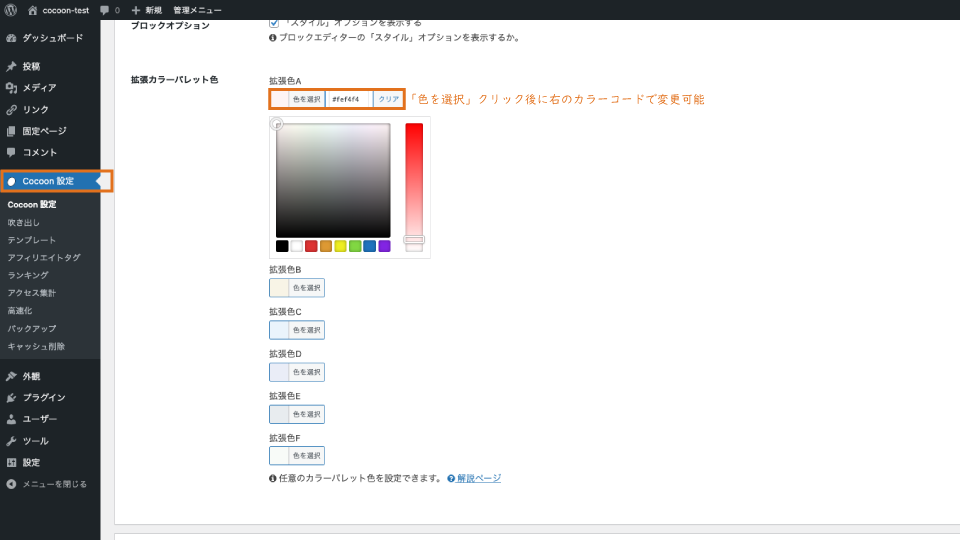Click the クリア button for 拡張色A
The width and height of the screenshot is (960, 540).
388,99
